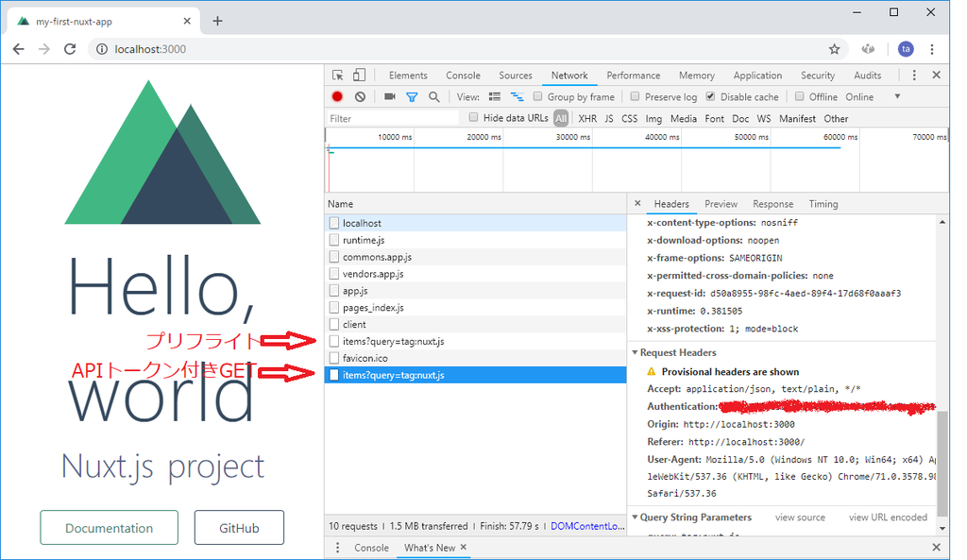
Task: Click view URL encoded link
Action: (x=888, y=518)
